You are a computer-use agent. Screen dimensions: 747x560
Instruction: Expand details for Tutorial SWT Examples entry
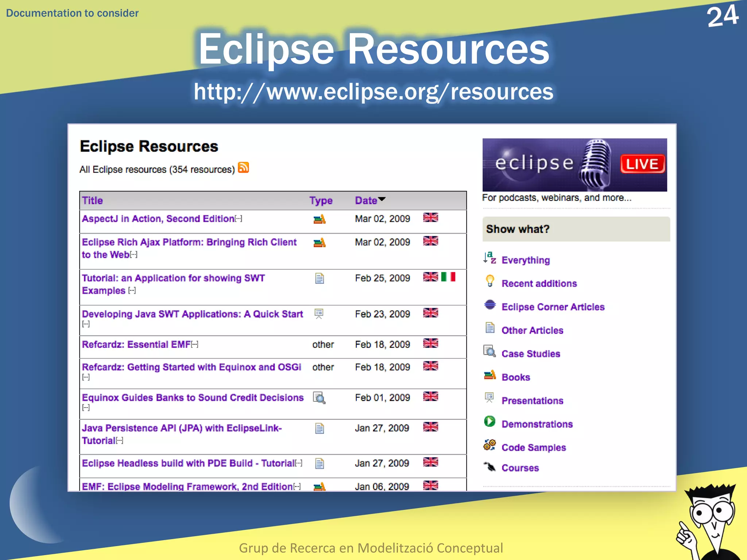[x=132, y=291]
